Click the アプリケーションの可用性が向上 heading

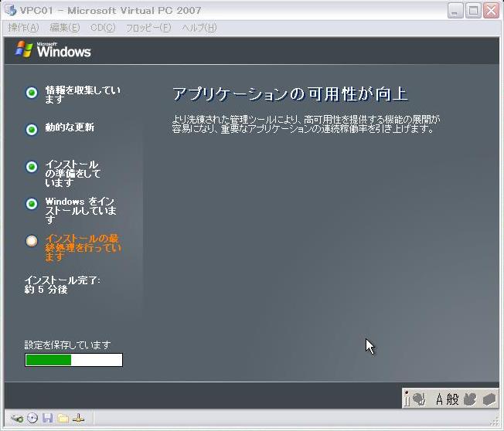(290, 94)
